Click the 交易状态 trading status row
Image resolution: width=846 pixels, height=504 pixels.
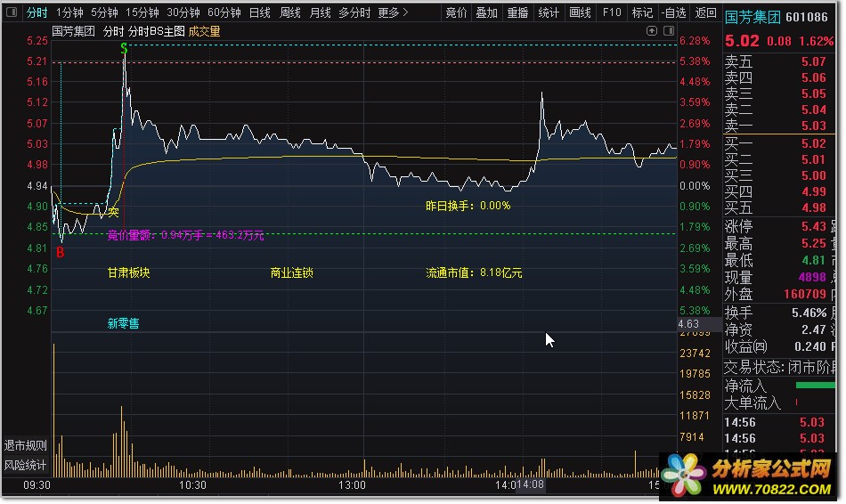point(779,368)
